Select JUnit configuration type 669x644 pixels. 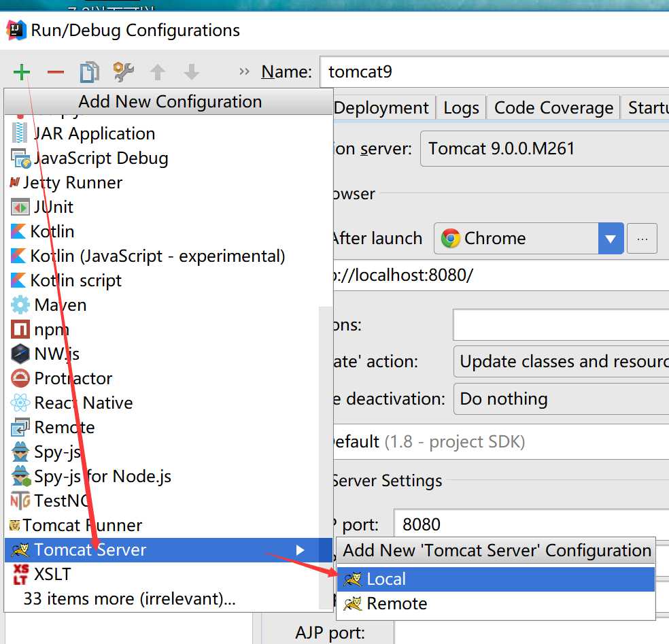(169, 207)
